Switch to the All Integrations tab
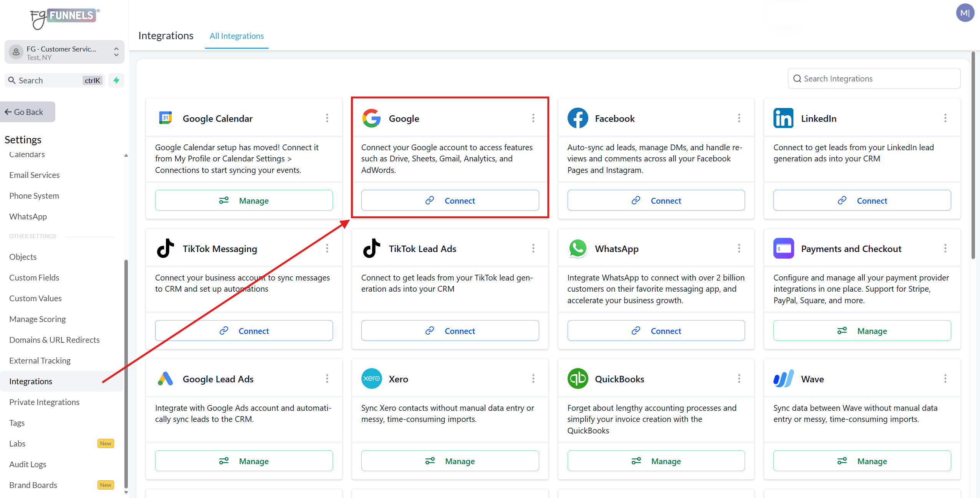 [237, 36]
